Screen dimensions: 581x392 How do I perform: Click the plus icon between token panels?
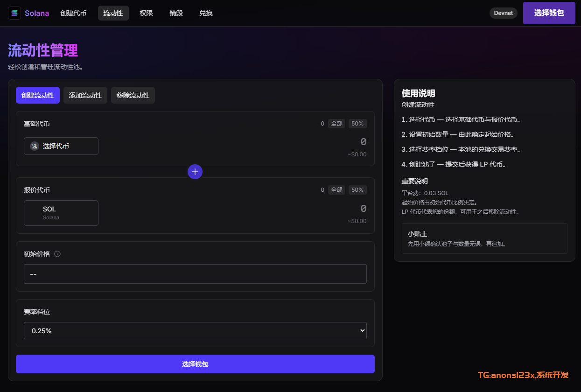pyautogui.click(x=195, y=172)
